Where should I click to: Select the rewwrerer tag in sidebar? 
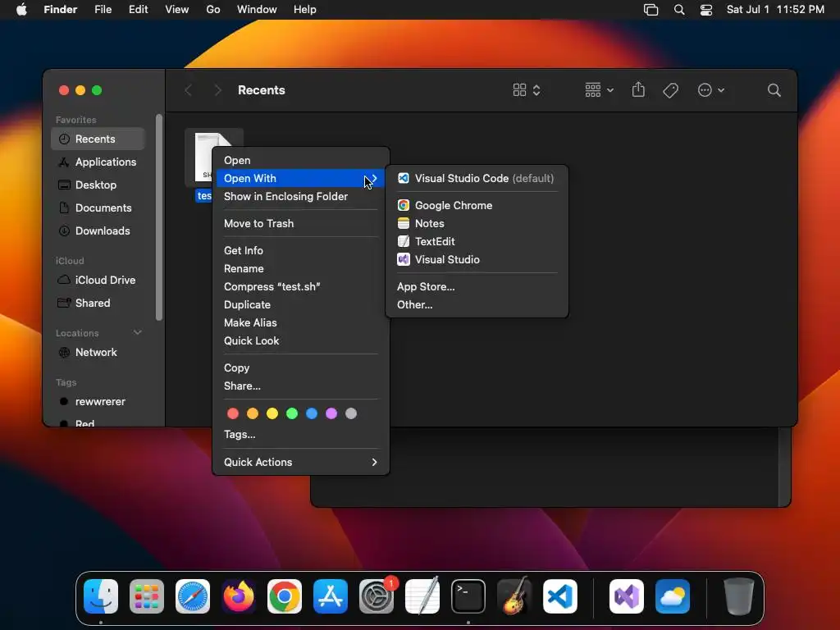click(x=98, y=402)
